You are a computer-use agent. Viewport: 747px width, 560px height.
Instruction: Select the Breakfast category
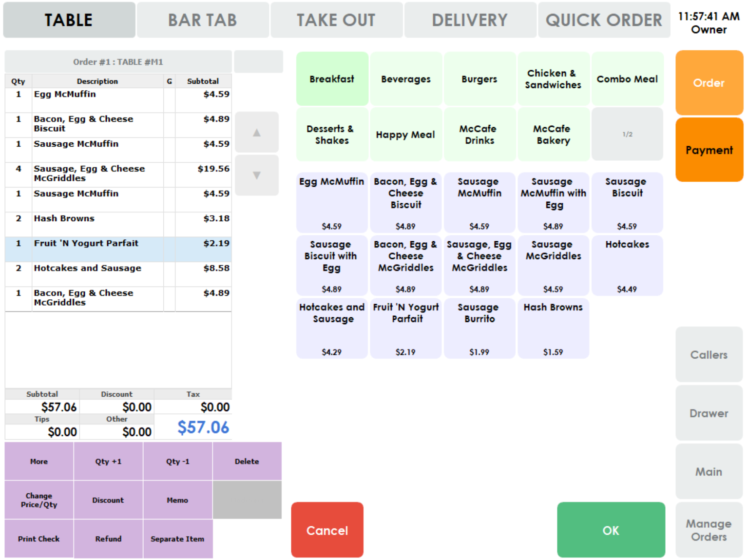[332, 79]
